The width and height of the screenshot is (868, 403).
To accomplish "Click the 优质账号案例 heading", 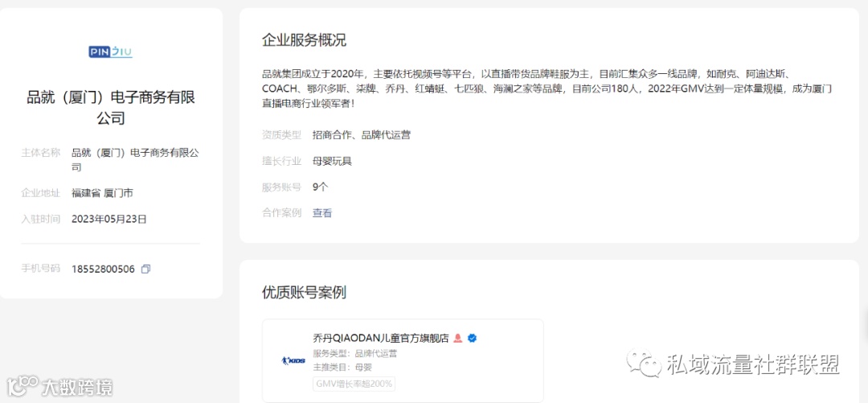I will point(305,293).
